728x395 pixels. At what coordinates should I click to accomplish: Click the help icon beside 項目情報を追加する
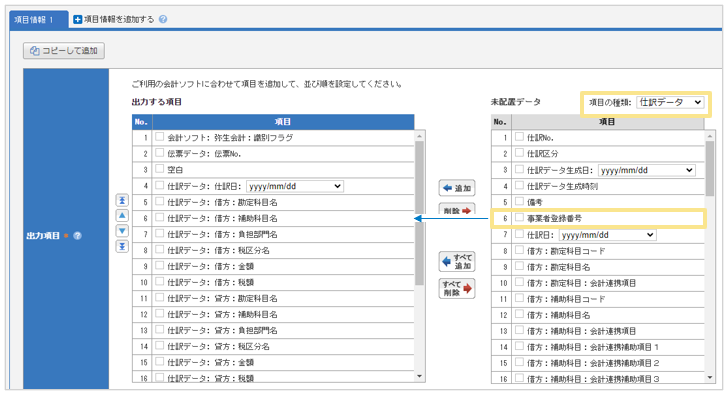point(163,19)
